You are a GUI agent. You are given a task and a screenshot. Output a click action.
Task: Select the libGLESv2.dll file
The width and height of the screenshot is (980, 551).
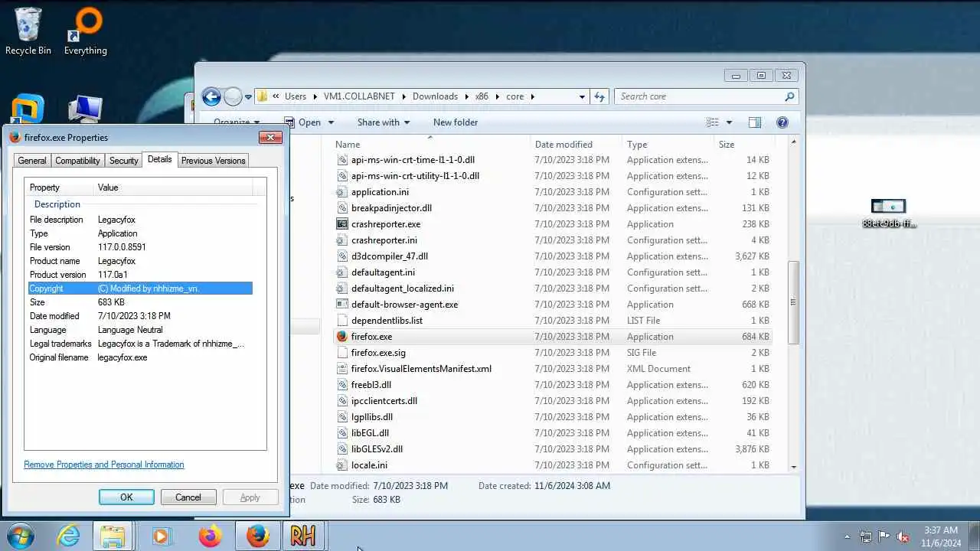(x=377, y=449)
